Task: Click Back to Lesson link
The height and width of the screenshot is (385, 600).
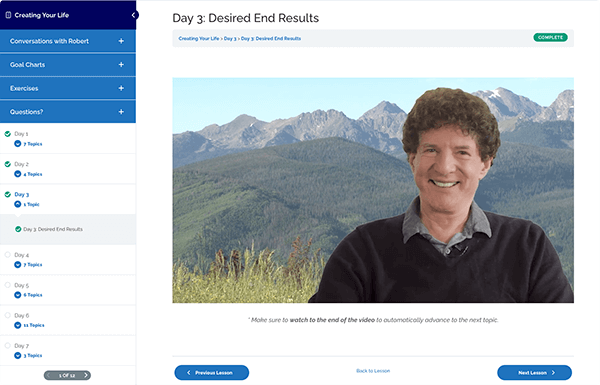Action: (373, 371)
